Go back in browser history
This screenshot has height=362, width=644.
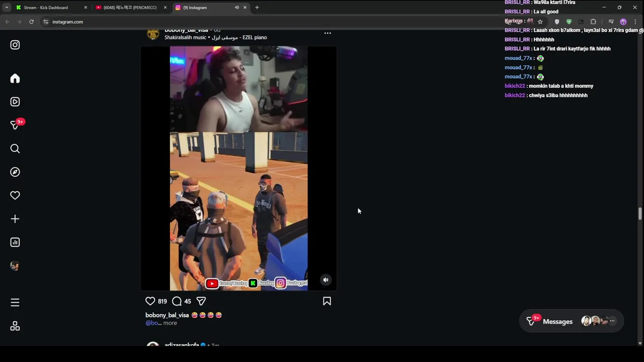coord(7,22)
